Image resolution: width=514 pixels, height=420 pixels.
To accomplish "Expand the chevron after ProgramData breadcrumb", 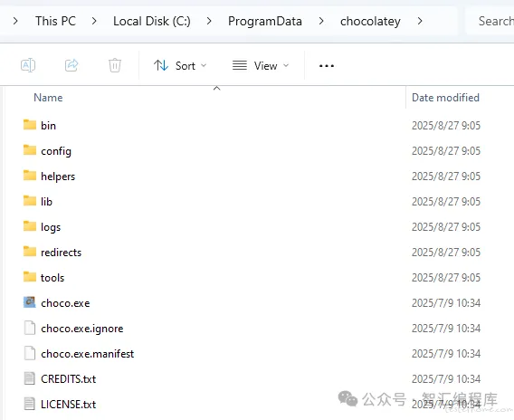I will 321,22.
